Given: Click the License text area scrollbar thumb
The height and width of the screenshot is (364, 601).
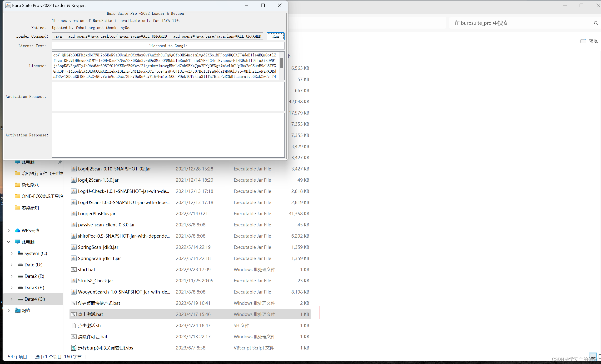Looking at the screenshot, I should [282, 63].
